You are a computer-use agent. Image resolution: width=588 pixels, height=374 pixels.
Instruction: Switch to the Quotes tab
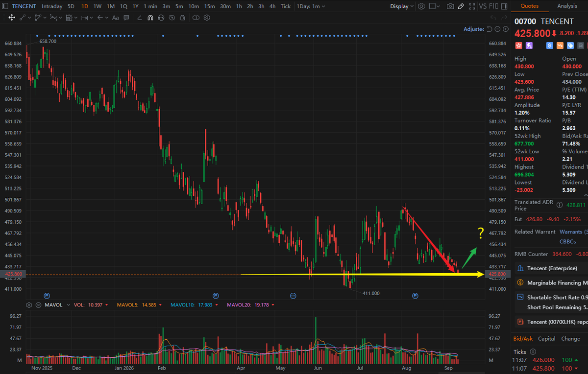tap(529, 6)
